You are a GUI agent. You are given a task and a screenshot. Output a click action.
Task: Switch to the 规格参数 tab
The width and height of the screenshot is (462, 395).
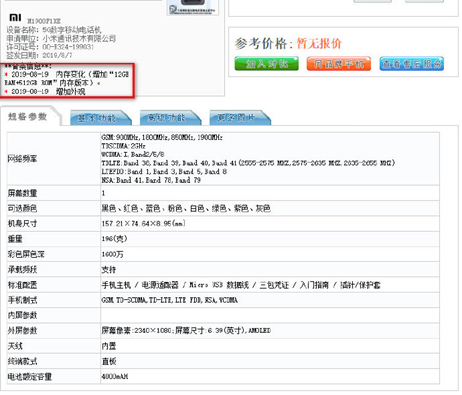[x=28, y=117]
